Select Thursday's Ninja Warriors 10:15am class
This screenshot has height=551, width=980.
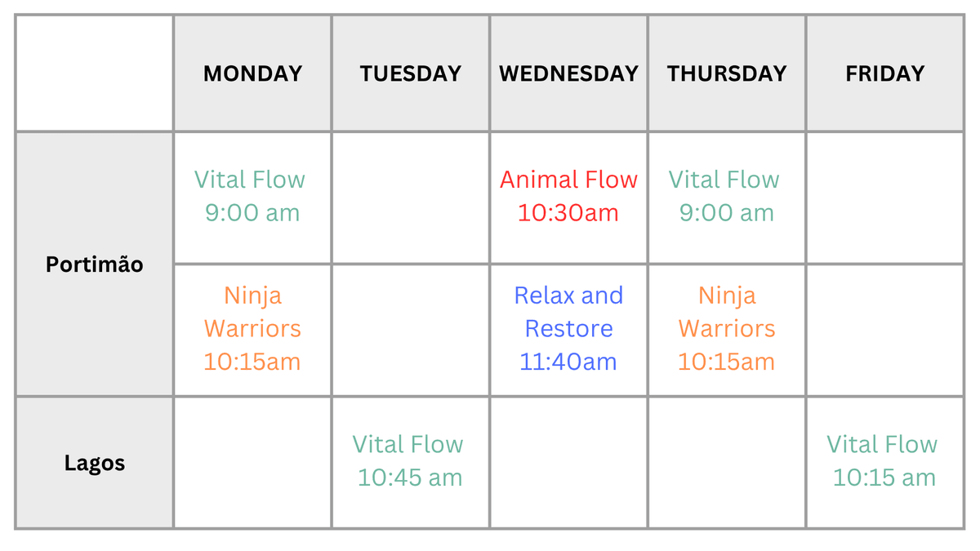tap(726, 329)
